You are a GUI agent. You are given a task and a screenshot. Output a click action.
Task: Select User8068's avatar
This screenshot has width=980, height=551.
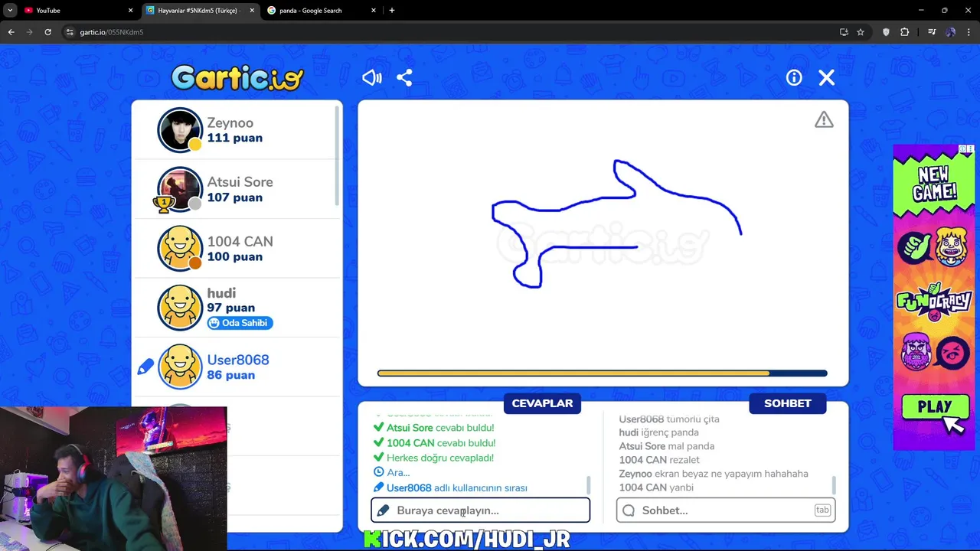[180, 367]
